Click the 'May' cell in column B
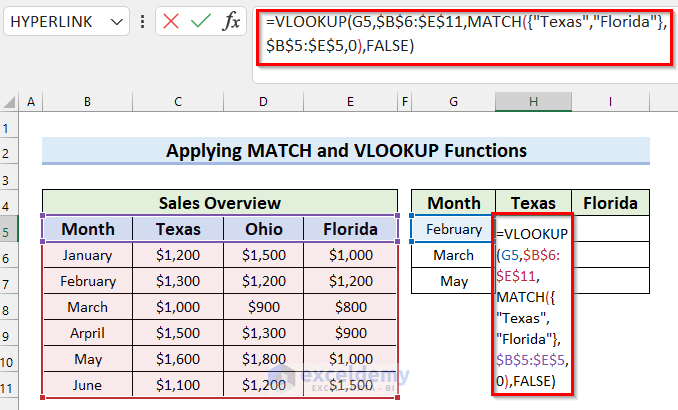Screen dimensions: 678x410 coord(88,359)
